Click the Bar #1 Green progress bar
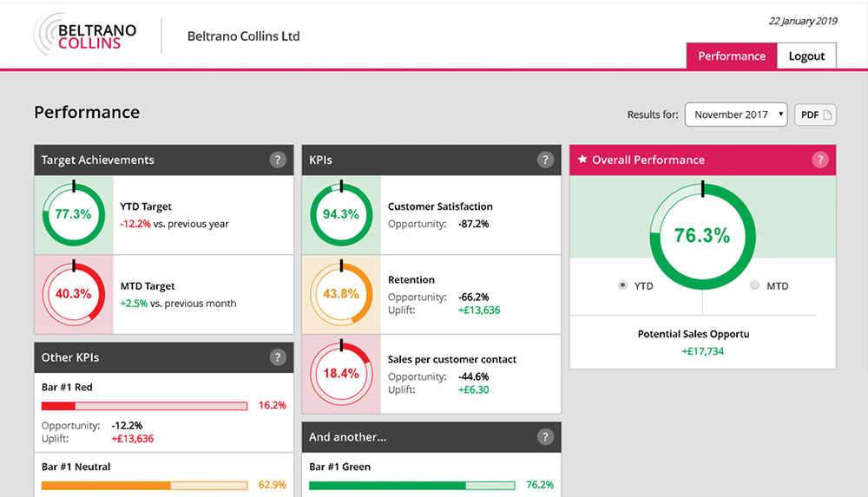The width and height of the screenshot is (868, 497). tap(411, 486)
